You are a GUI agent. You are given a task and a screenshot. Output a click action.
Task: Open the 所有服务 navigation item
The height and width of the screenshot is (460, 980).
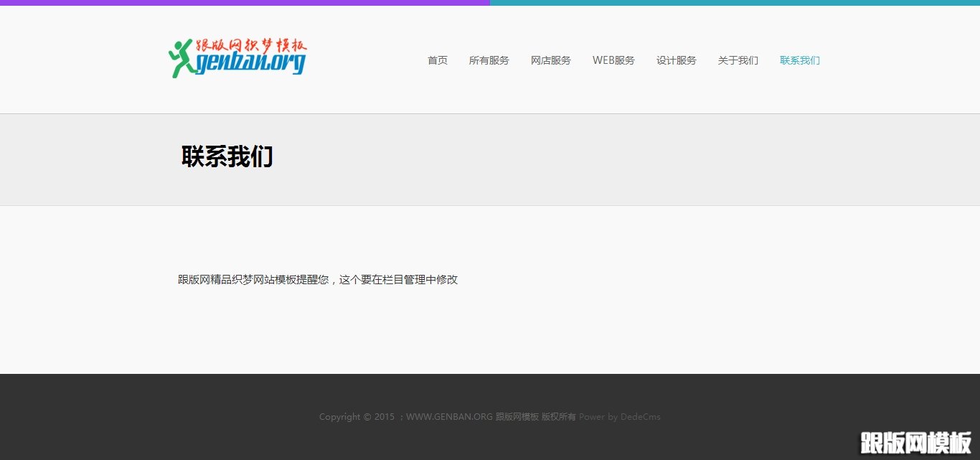click(489, 60)
